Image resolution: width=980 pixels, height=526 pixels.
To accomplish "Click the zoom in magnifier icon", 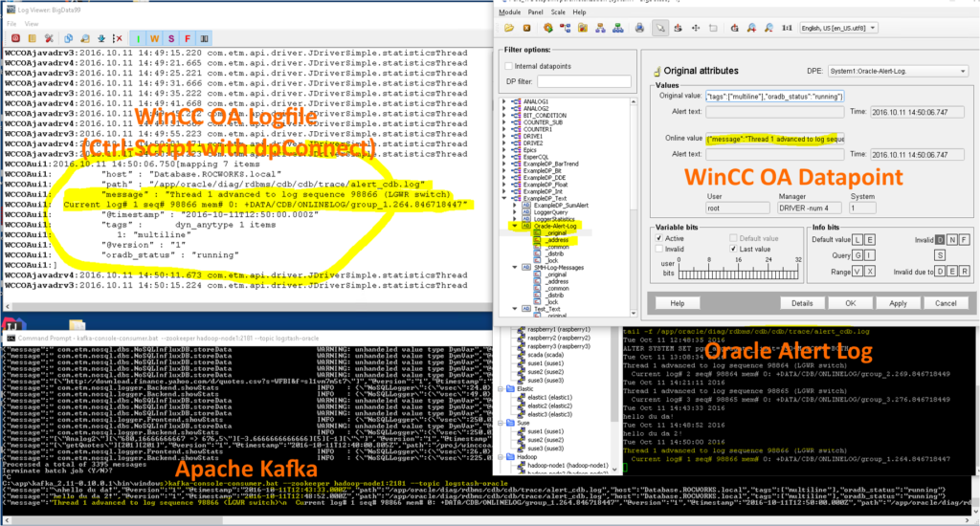I will (751, 28).
